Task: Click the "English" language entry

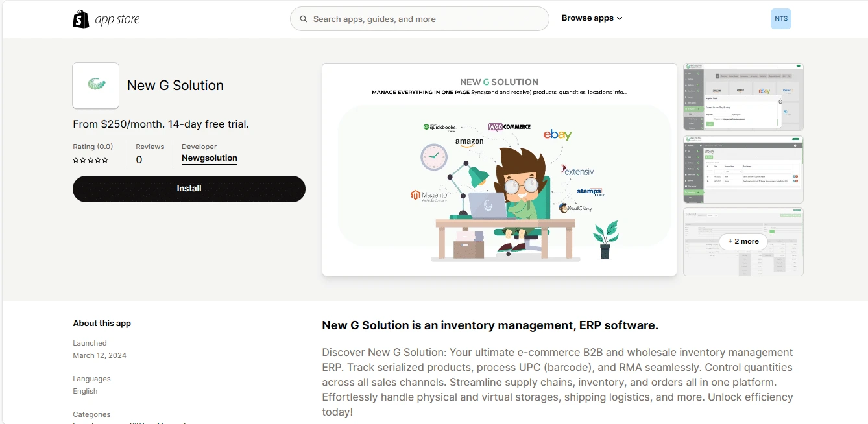Action: pyautogui.click(x=85, y=391)
